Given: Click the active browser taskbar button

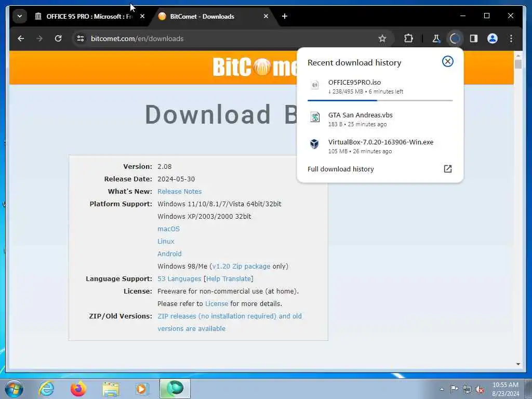Looking at the screenshot, I should coord(175,389).
